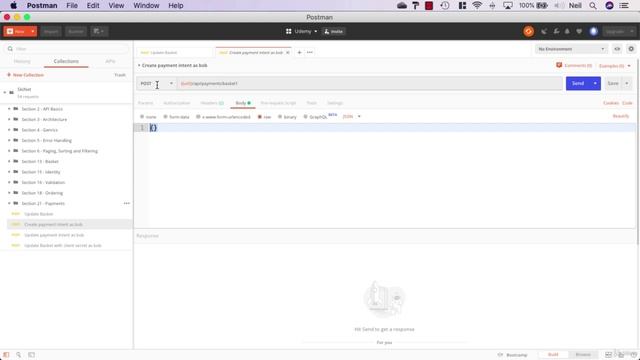Click the environment quick look eye icon
Screen dimensions: 640x360
point(617,49)
